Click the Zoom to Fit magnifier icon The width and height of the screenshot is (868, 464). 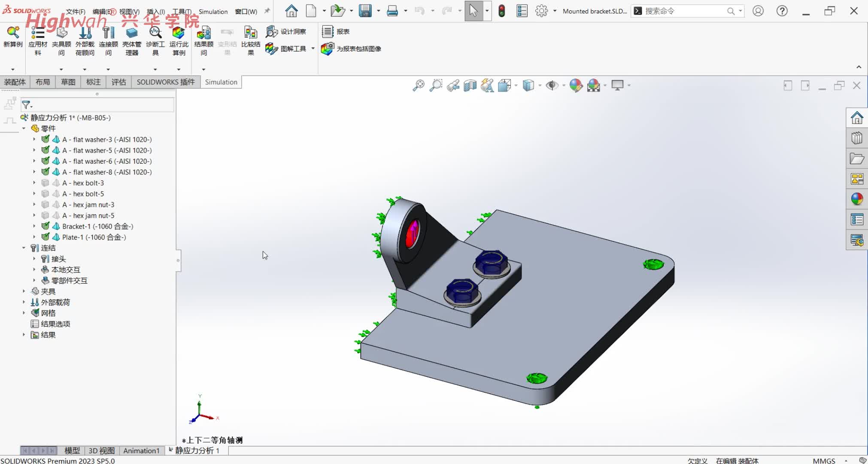coord(418,85)
